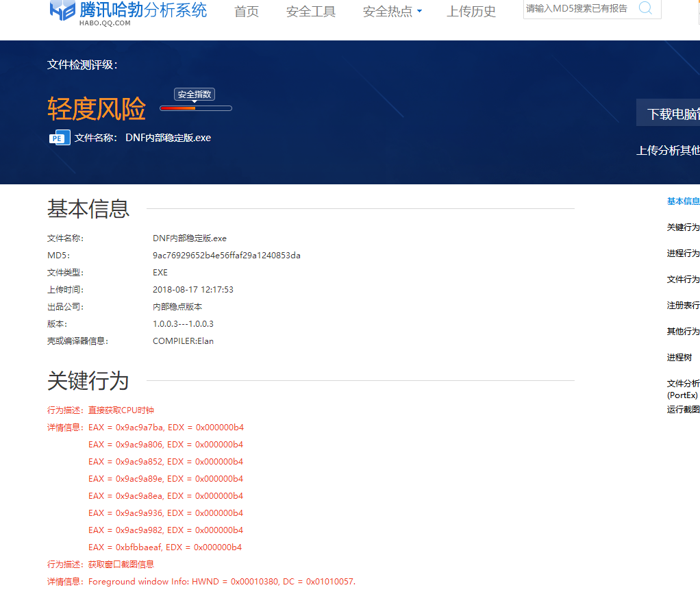The height and width of the screenshot is (592, 700).
Task: Click the EAX = 0x9ac9a982 detail line
Action: point(166,530)
